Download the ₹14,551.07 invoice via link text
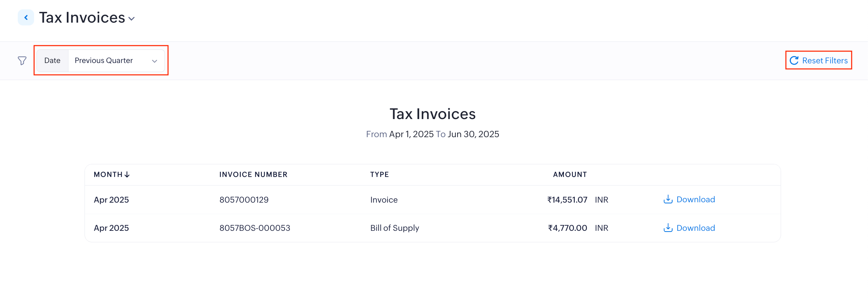This screenshot has height=298, width=868. tap(695, 199)
